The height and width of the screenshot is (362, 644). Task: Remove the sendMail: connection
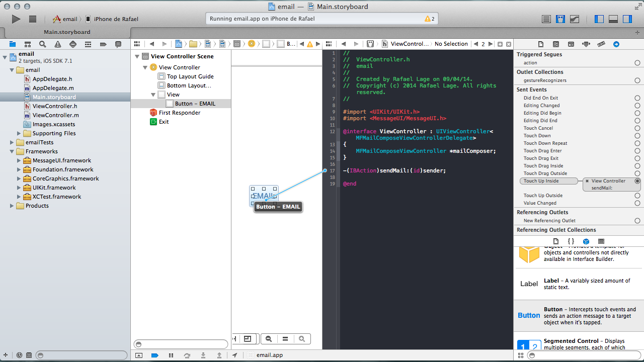pos(587,181)
